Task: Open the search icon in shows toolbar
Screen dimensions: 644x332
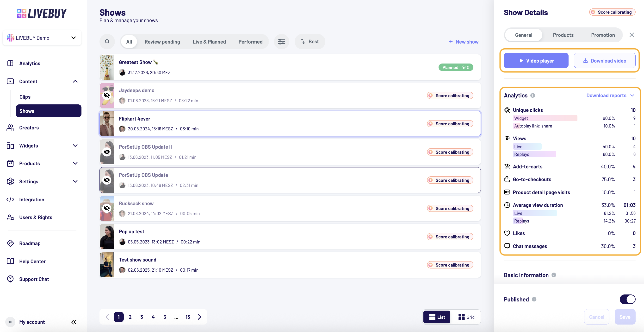Action: coord(107,42)
